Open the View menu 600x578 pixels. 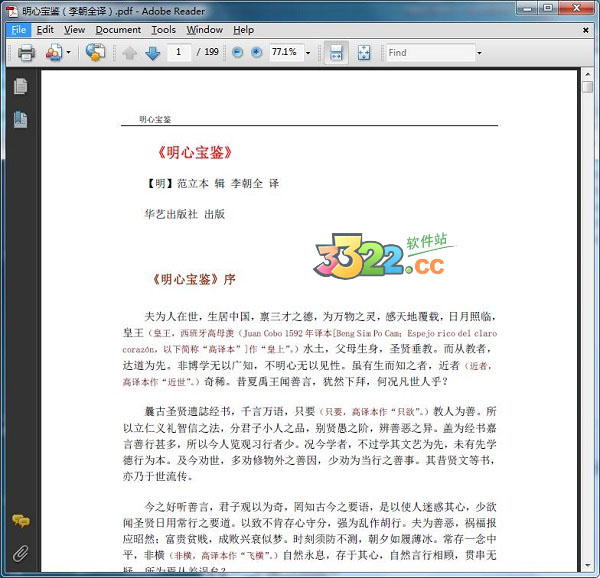coord(74,30)
